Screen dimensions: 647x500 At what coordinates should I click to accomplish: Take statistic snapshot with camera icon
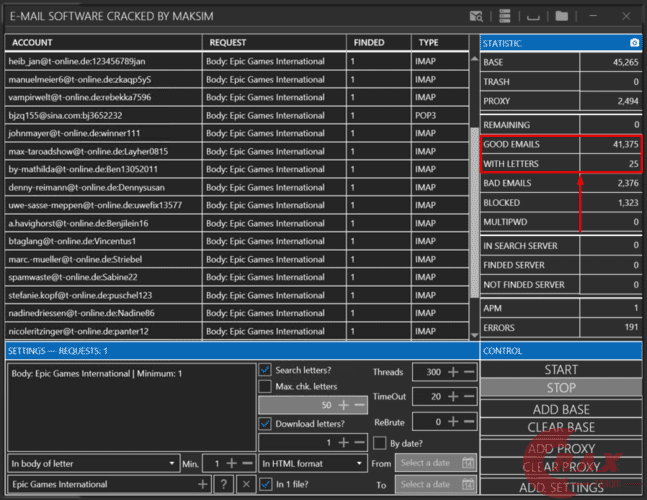(634, 42)
